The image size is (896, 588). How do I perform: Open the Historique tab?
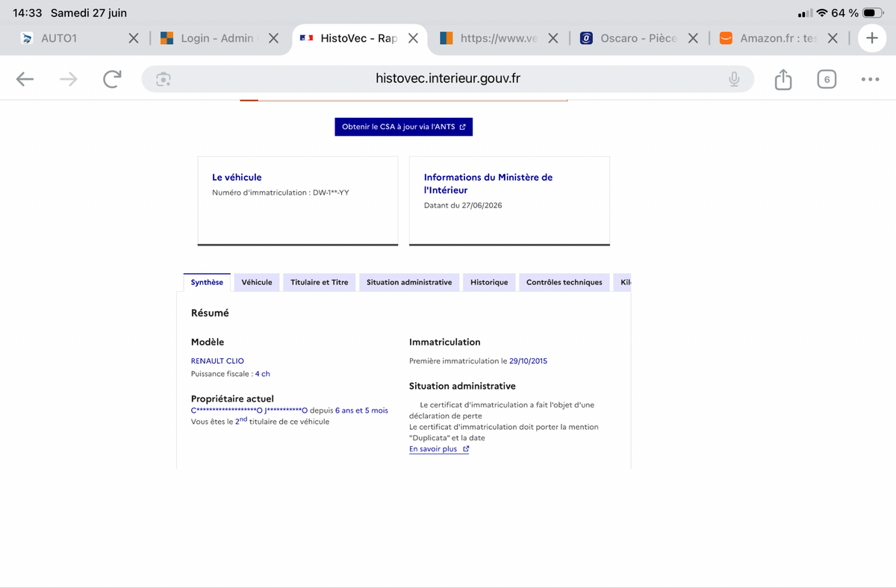[x=489, y=282]
